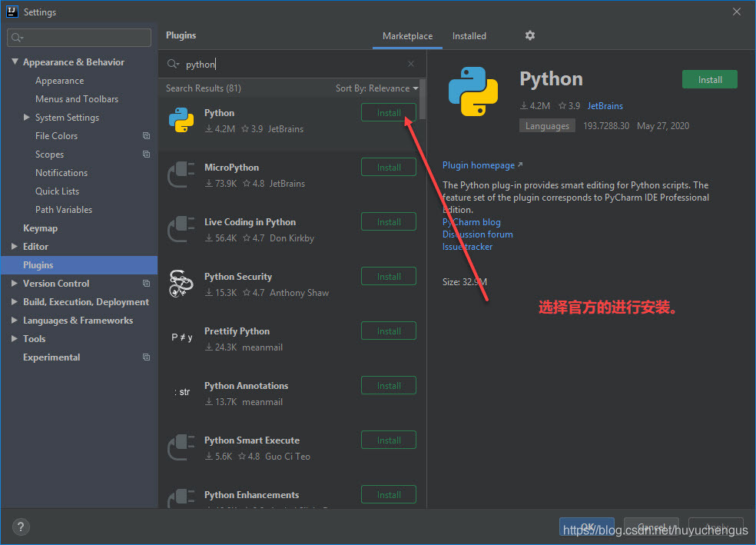
Task: Open the PyCharm blog link
Action: (x=472, y=222)
